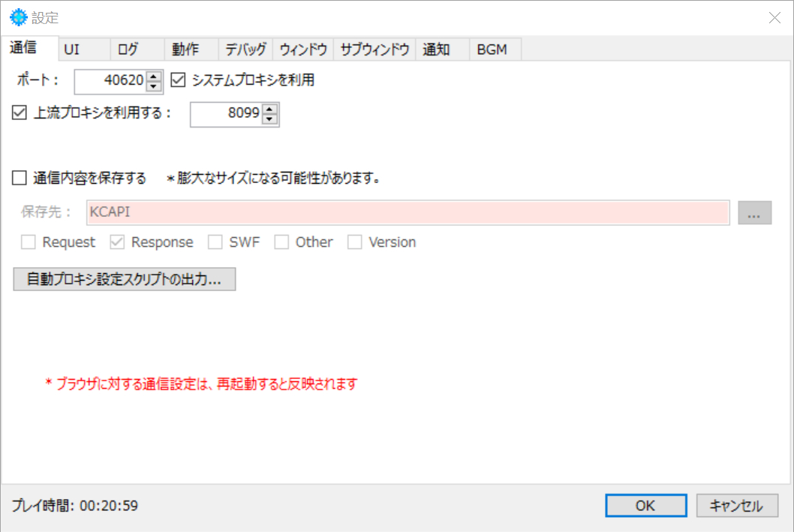This screenshot has height=532, width=794.
Task: Select the デバッグ tab
Action: coord(245,49)
